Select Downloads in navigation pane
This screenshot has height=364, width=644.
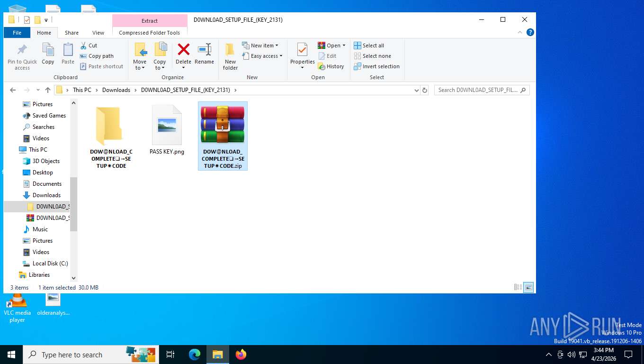(x=42, y=195)
